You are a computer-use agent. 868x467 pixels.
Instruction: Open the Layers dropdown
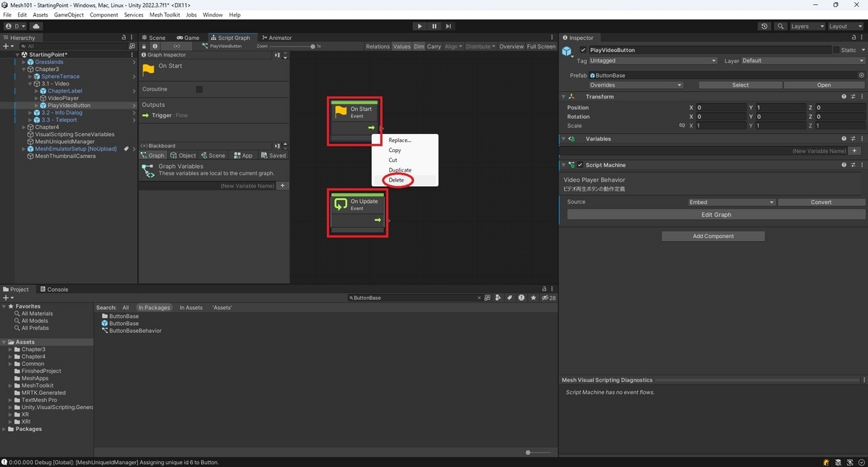807,26
